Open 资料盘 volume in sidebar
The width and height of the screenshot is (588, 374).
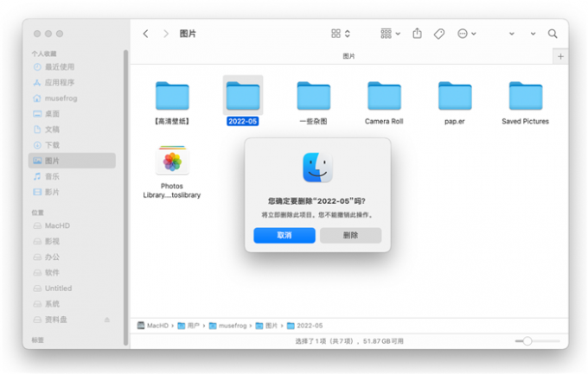coord(72,320)
